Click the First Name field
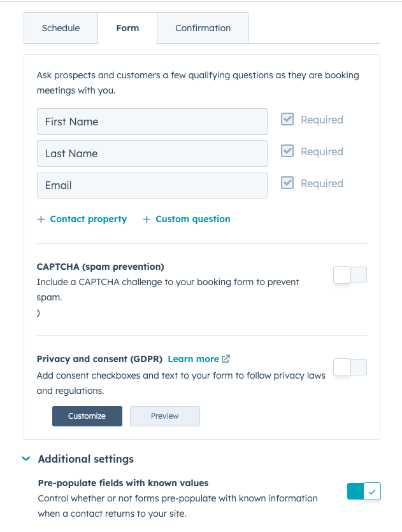 152,122
